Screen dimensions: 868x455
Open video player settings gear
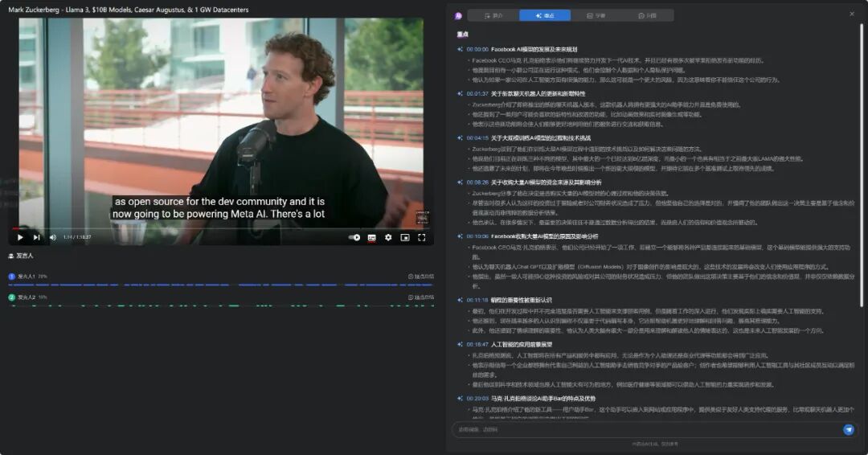[389, 237]
